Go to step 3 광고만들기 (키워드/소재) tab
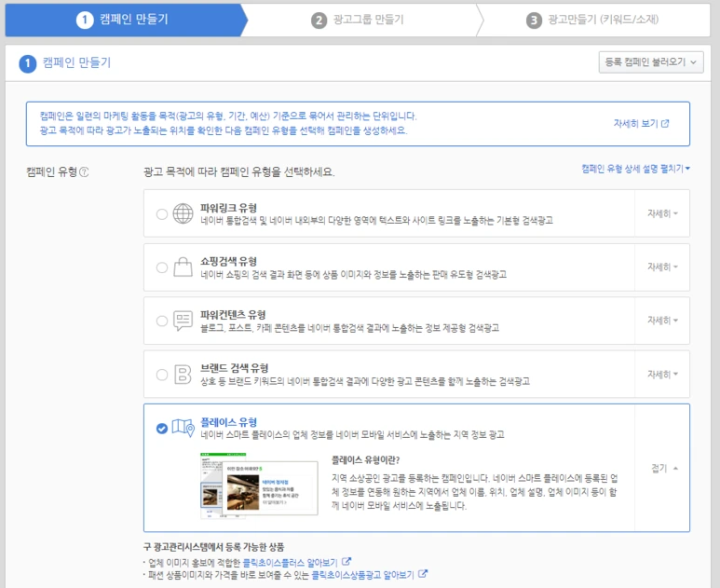Screen dimensions: 720x588 pyautogui.click(x=592, y=20)
